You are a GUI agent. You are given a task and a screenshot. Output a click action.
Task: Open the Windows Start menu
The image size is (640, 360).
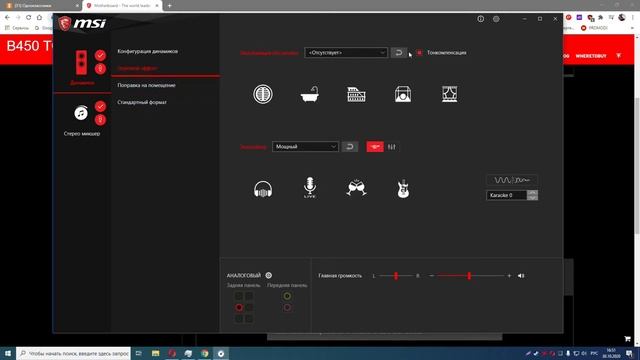pyautogui.click(x=8, y=353)
